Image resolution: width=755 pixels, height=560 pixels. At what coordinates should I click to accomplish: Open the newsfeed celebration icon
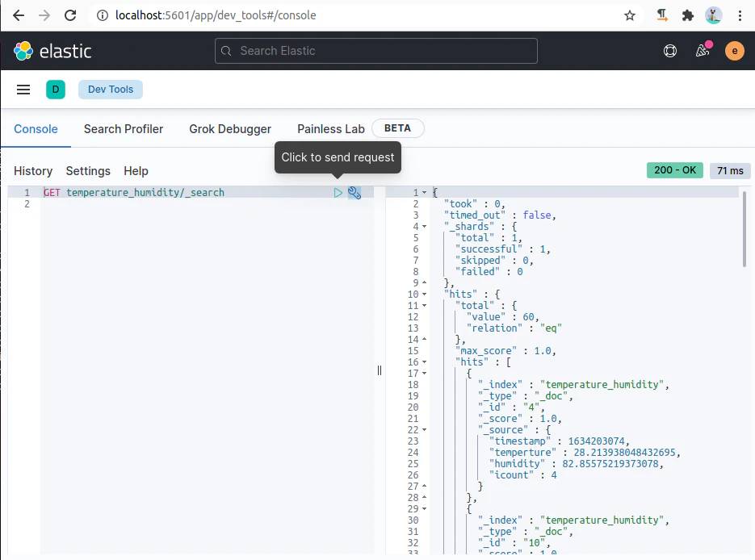click(x=703, y=50)
